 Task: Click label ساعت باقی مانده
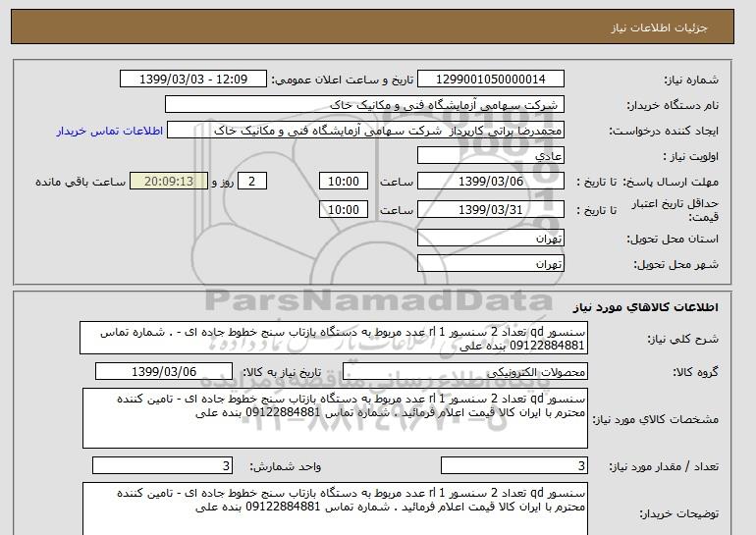pyautogui.click(x=81, y=182)
